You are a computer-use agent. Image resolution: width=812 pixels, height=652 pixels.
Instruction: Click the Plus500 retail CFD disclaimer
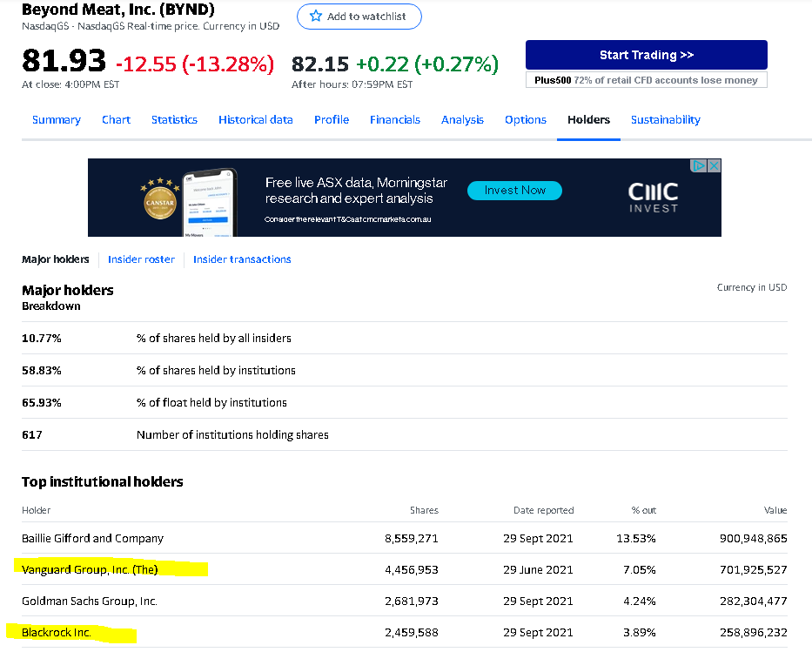tap(647, 80)
